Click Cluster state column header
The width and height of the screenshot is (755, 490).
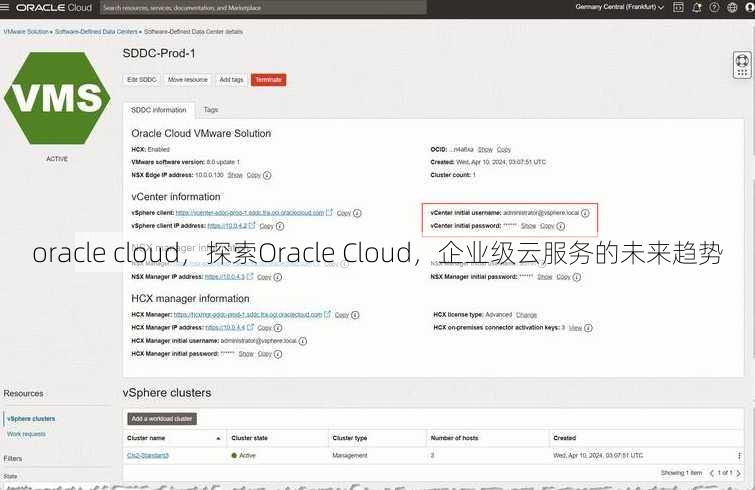tap(249, 438)
